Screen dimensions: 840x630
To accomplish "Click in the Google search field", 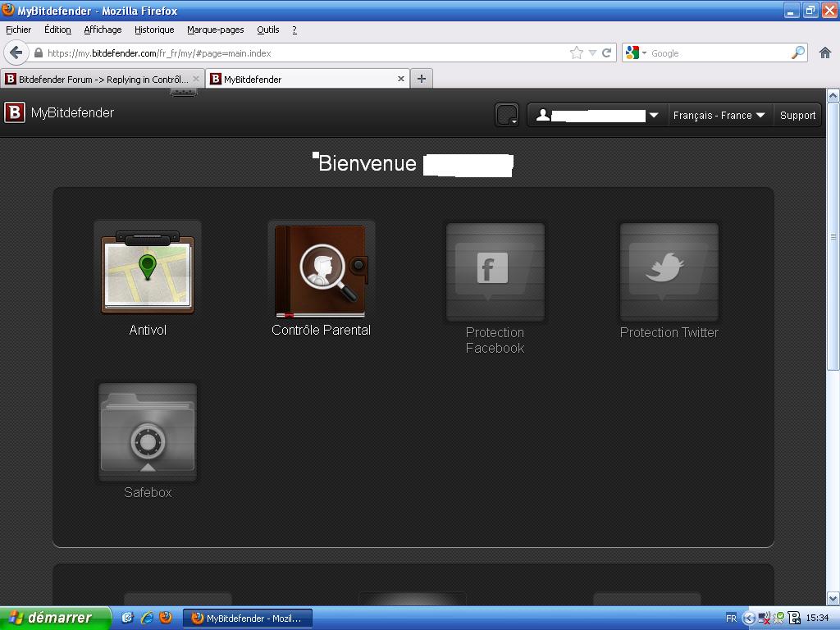I will point(719,53).
